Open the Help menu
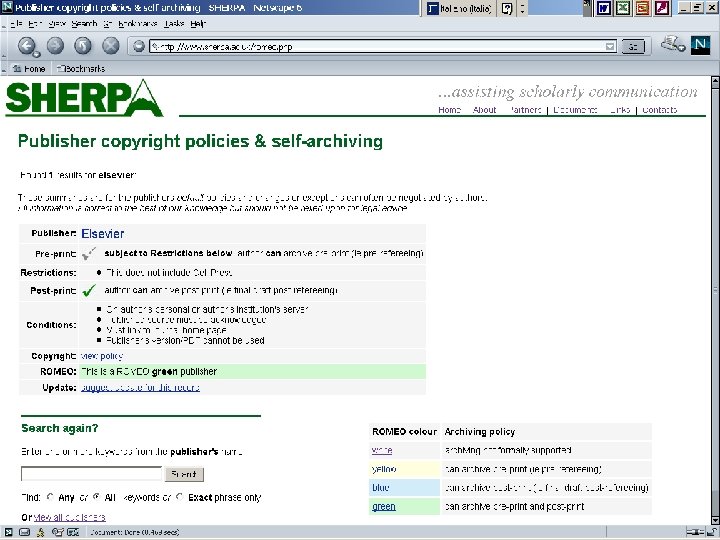 [x=198, y=24]
